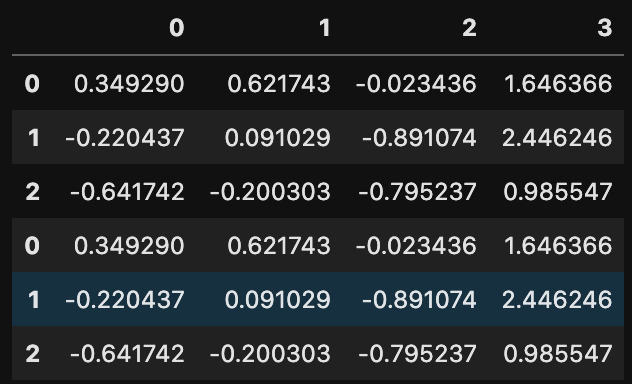Click the column header labeled 0
632x384 pixels.
pyautogui.click(x=177, y=28)
